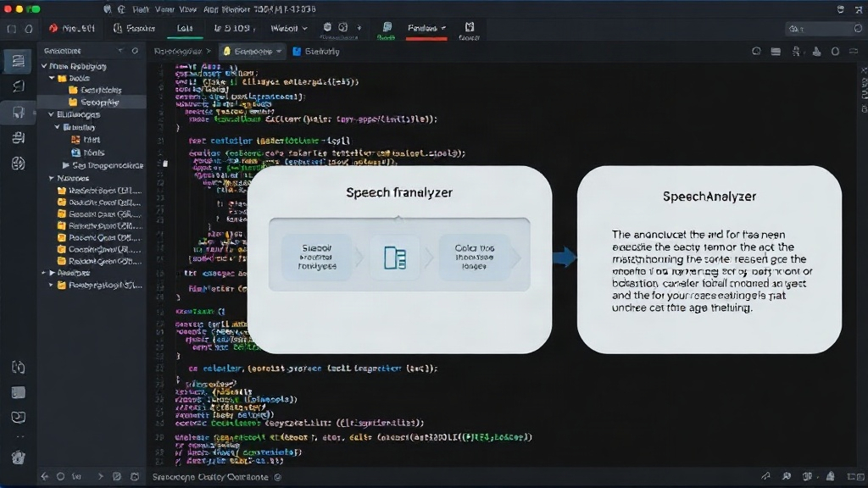Open the View menu in the title bar
The width and height of the screenshot is (868, 488).
(187, 8)
